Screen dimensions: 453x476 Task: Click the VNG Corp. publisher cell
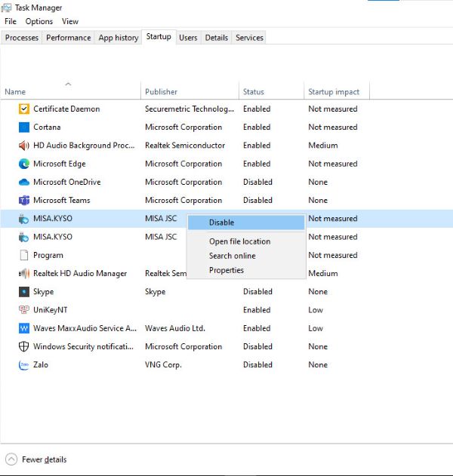pos(163,365)
